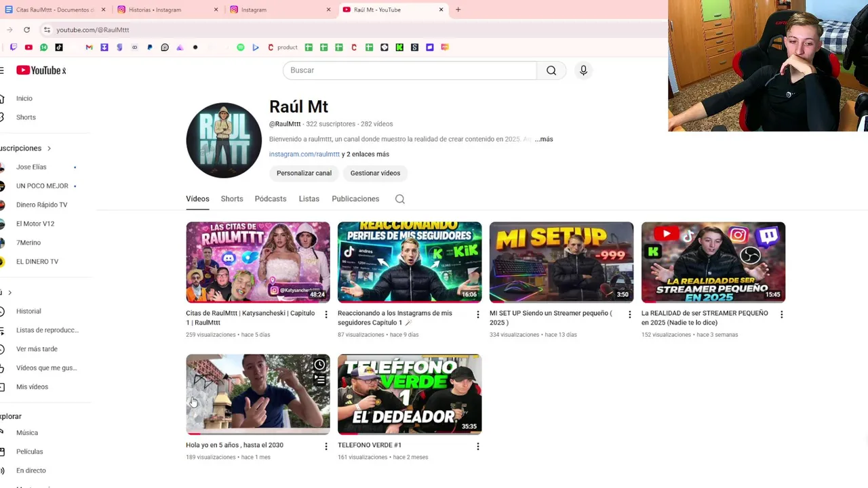The width and height of the screenshot is (868, 488).
Task: Open the YouTube bookmark in bookmarks bar
Action: [x=28, y=47]
